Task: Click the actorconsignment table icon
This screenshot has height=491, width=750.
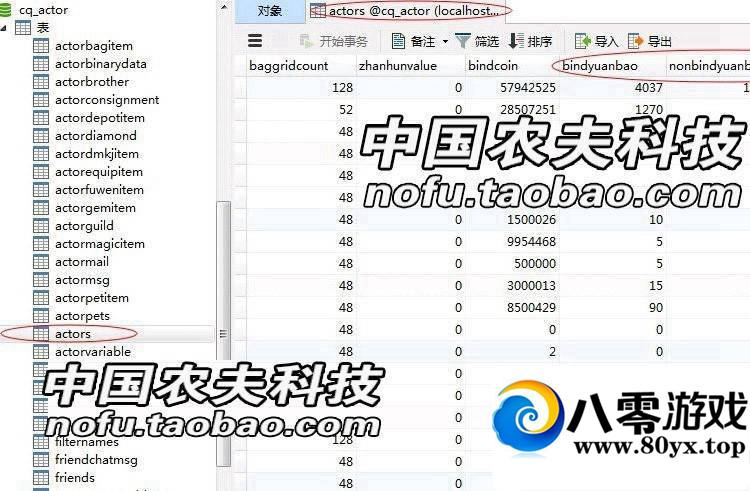Action: (41, 100)
